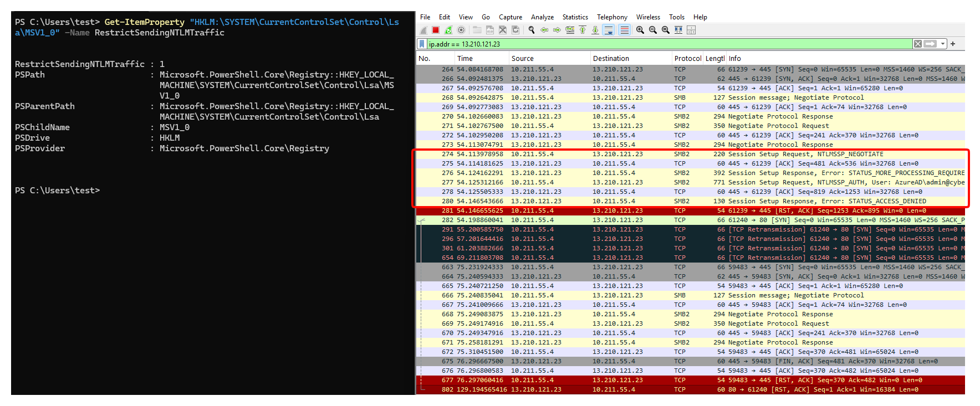This screenshot has width=980, height=406.
Task: Sort by the Info column header
Action: coord(846,58)
